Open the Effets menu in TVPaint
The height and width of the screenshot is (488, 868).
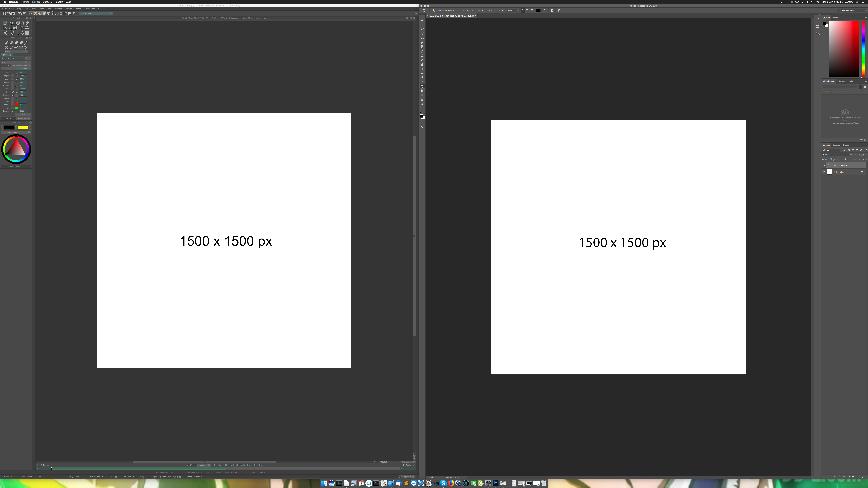coord(49,9)
